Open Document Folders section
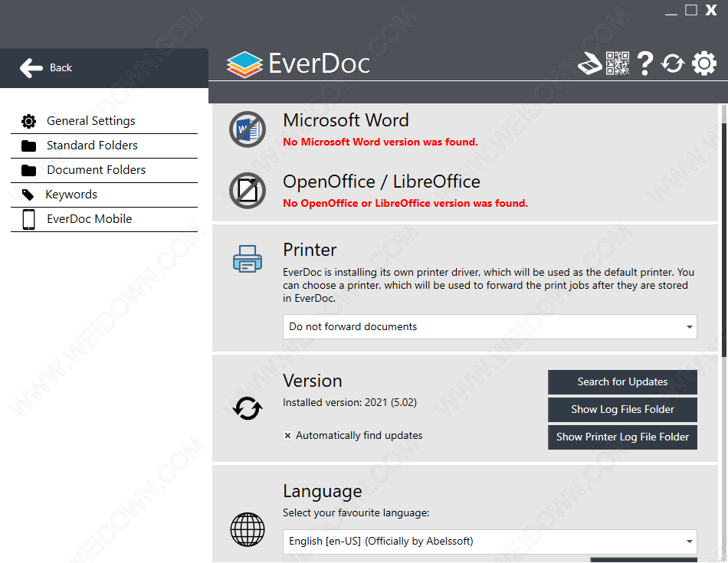This screenshot has height=563, width=728. click(x=104, y=171)
